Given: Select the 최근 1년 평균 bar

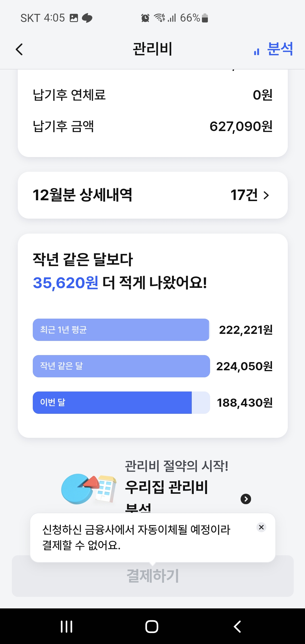Looking at the screenshot, I should (x=121, y=330).
